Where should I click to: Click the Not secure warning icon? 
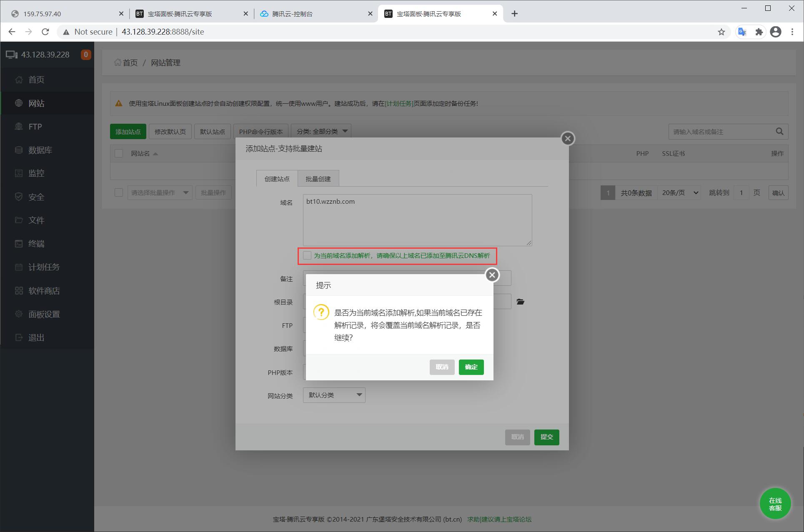[x=66, y=32]
